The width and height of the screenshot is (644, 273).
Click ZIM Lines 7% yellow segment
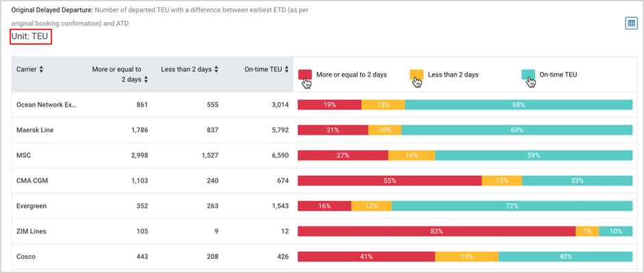click(587, 231)
